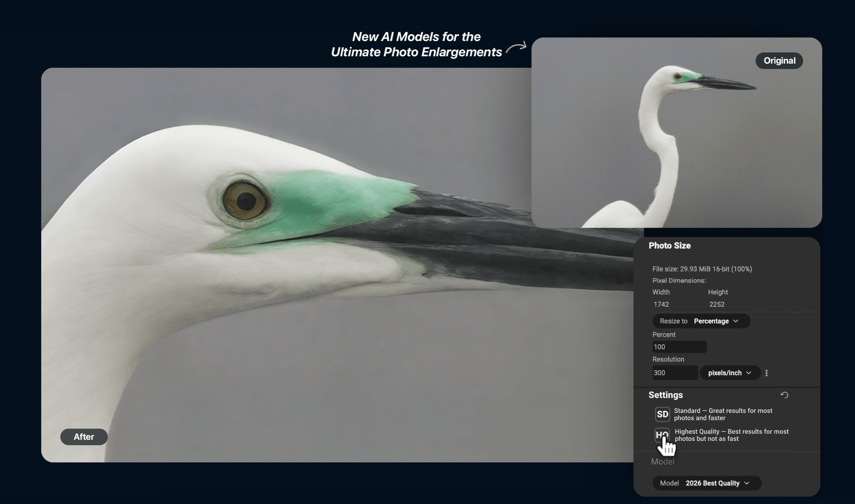
Task: Click the Resolution field showing 300
Action: (x=674, y=373)
